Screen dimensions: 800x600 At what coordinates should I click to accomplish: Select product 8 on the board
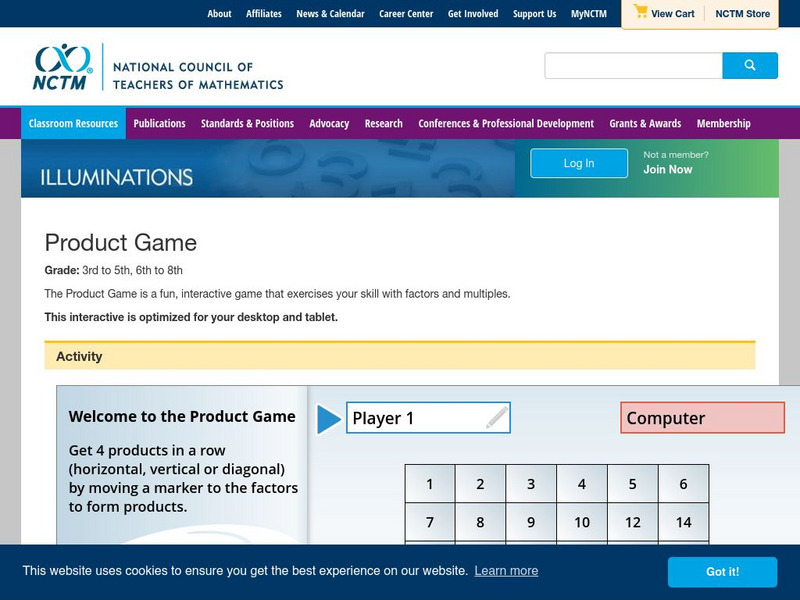[480, 522]
